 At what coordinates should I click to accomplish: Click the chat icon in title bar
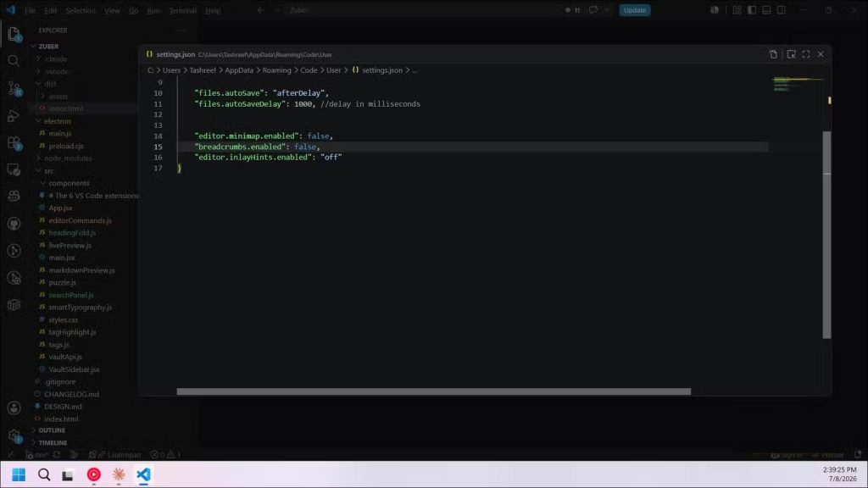[x=593, y=10]
